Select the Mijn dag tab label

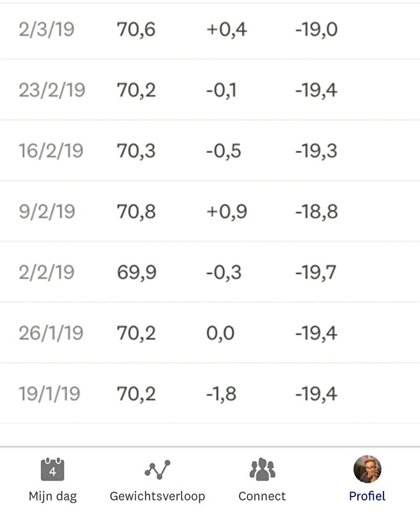(x=52, y=497)
